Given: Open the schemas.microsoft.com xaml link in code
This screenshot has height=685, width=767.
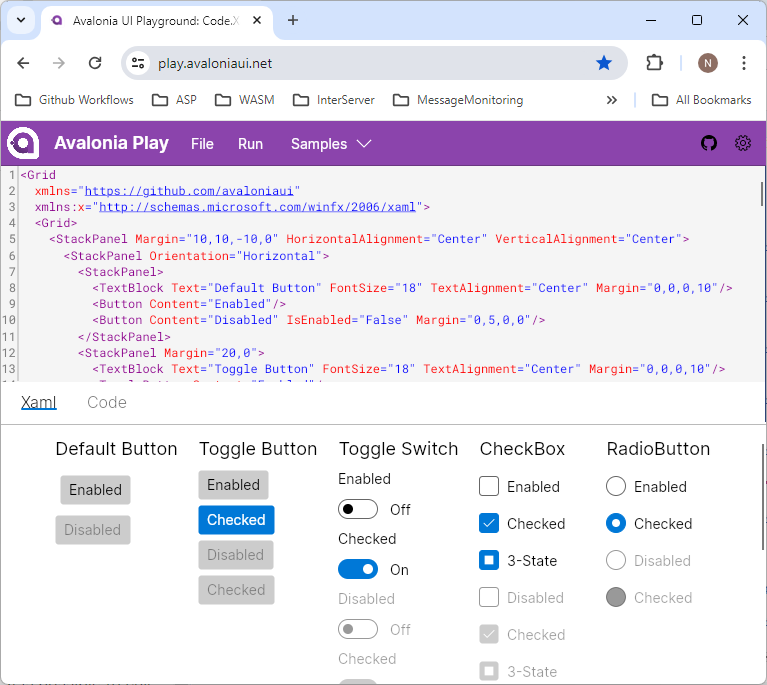Looking at the screenshot, I should (257, 207).
